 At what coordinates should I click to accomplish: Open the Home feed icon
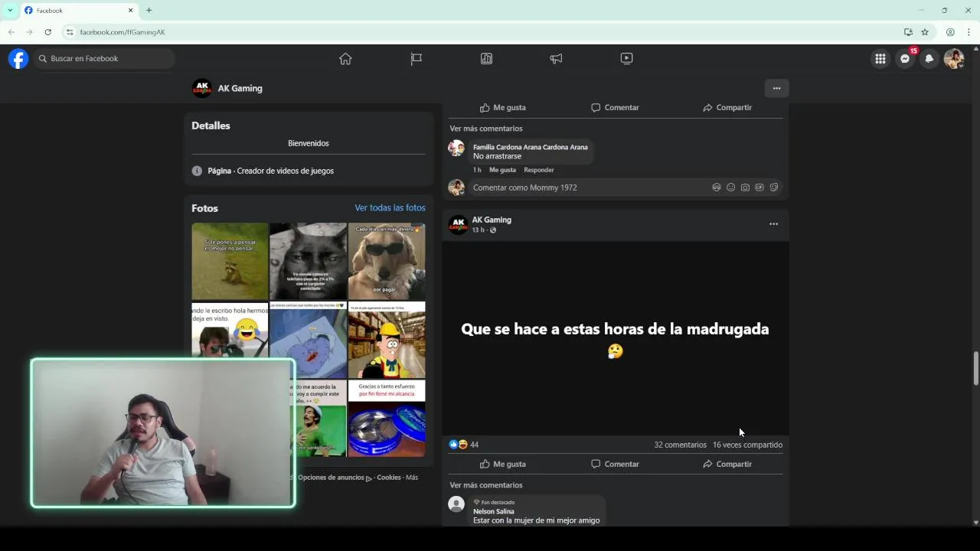coord(345,59)
